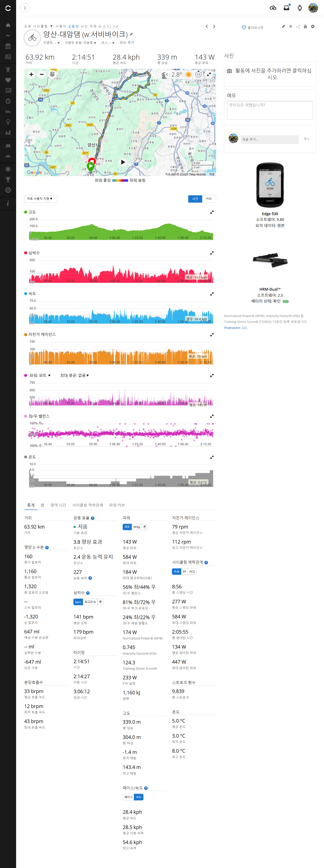Open the 운동 효율 help icon
324x868 pixels.
[x=93, y=518]
